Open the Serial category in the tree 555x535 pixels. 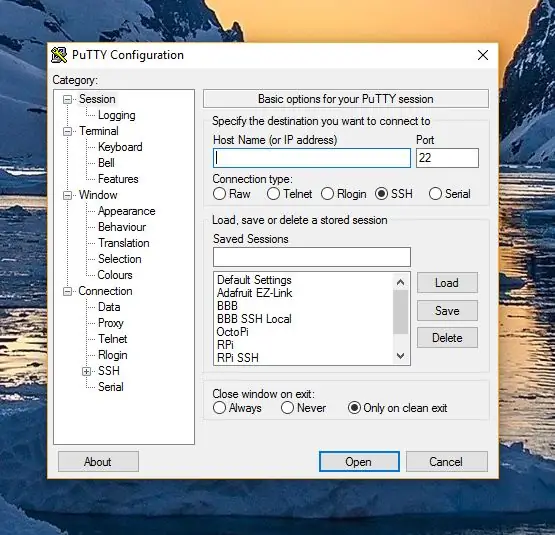111,387
